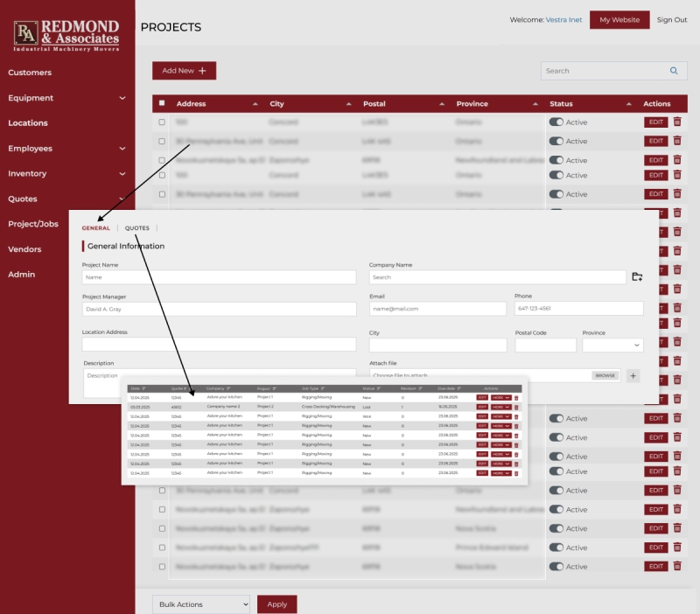Click the folder-plus icon beside Company Name
The height and width of the screenshot is (614, 700).
pyautogui.click(x=637, y=277)
